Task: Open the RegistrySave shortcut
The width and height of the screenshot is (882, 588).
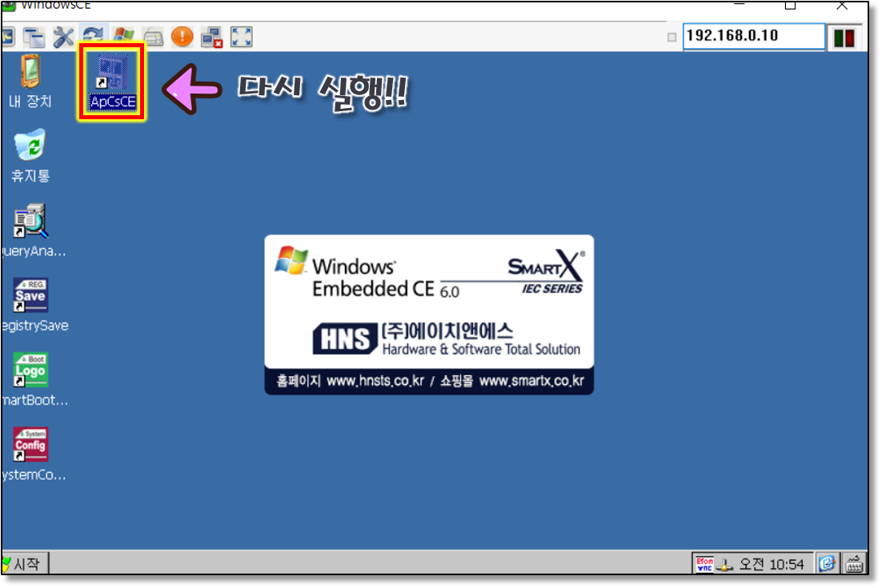Action: click(x=30, y=303)
